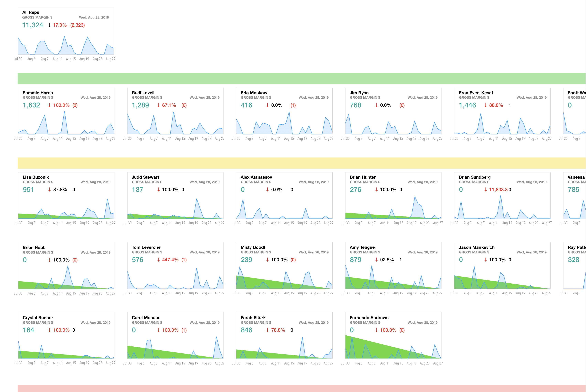The height and width of the screenshot is (392, 586).
Task: Open Judd Stewart rep name
Action: (145, 177)
